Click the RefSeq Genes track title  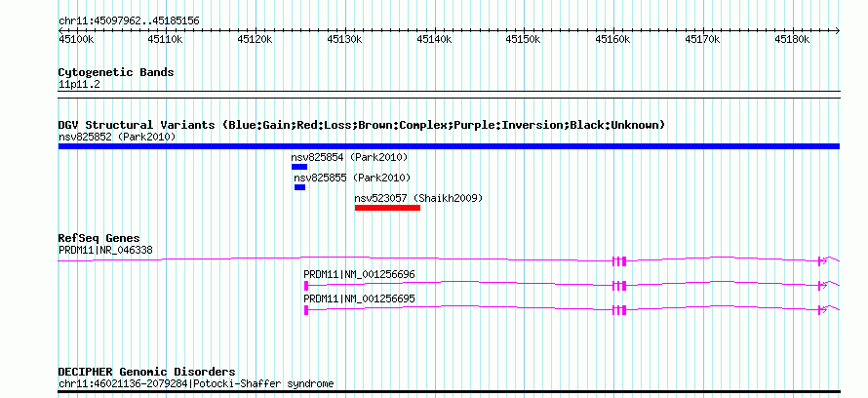click(x=99, y=239)
